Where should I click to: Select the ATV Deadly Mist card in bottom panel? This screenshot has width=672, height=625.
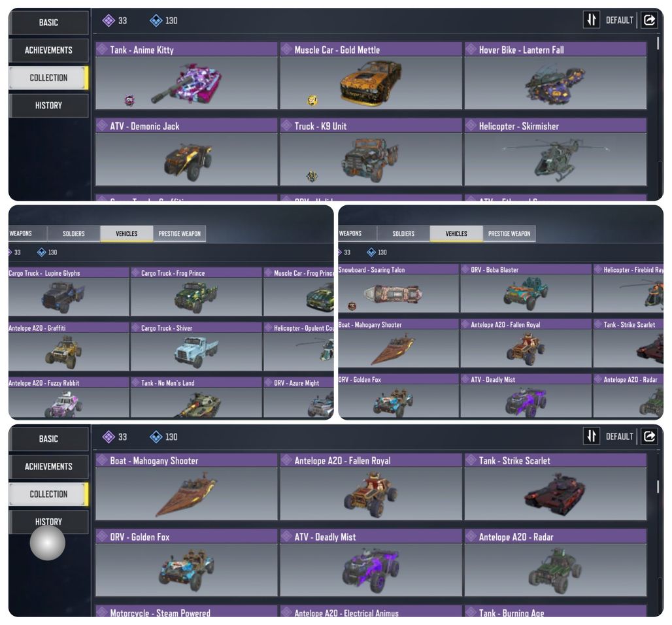[371, 563]
